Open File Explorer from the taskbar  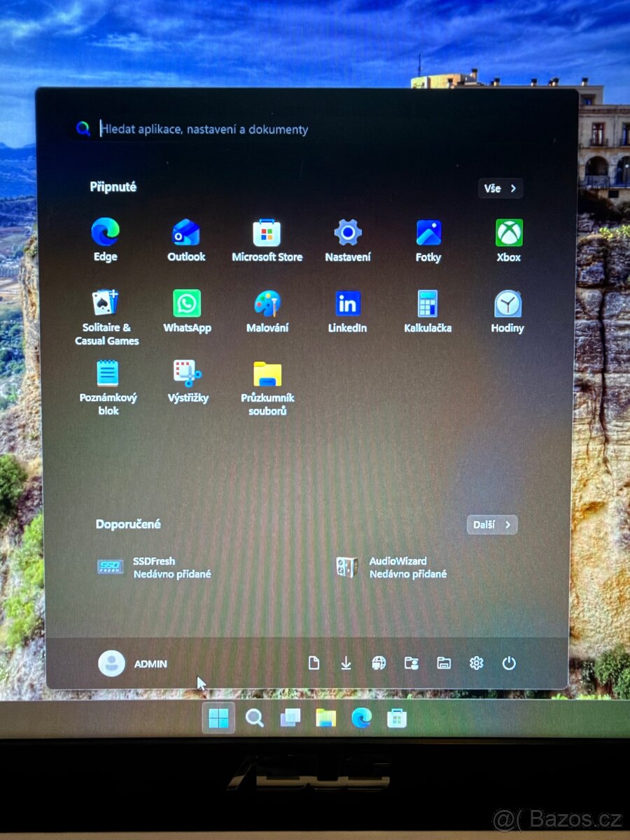(325, 718)
